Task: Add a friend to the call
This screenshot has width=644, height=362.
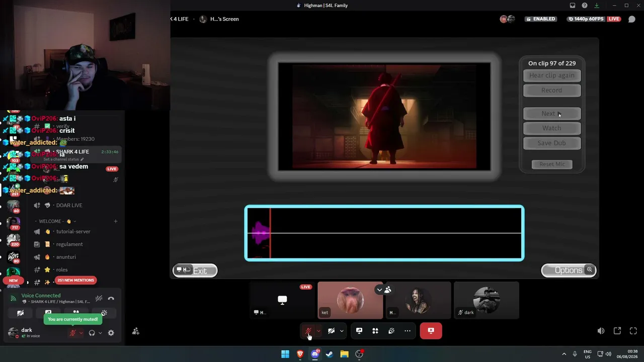Action: tap(135, 331)
